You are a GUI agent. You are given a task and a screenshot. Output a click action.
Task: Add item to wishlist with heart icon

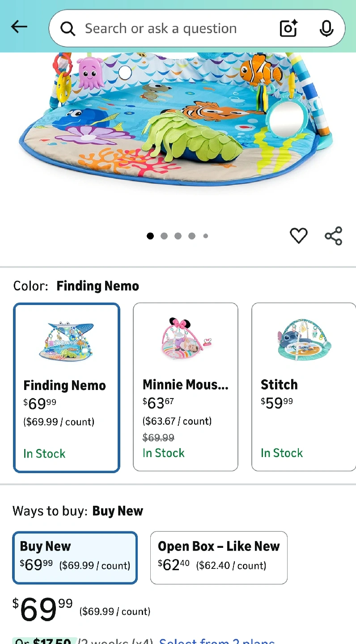[x=298, y=236]
